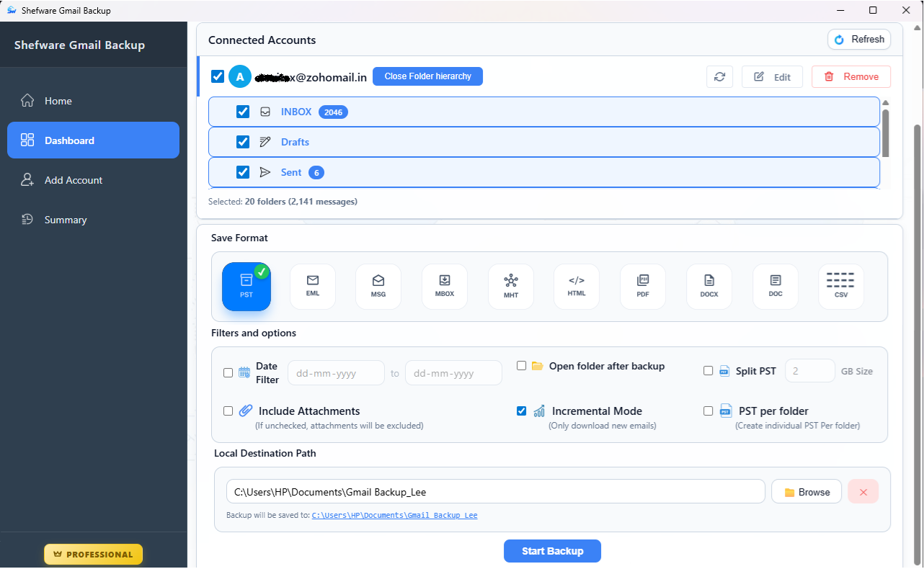Click Close Folder hierarchy button

[427, 76]
